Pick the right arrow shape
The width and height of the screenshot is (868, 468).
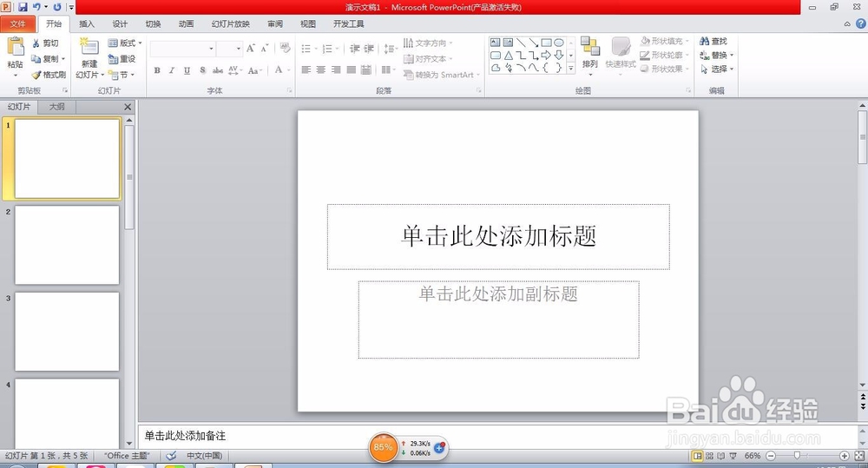[546, 55]
